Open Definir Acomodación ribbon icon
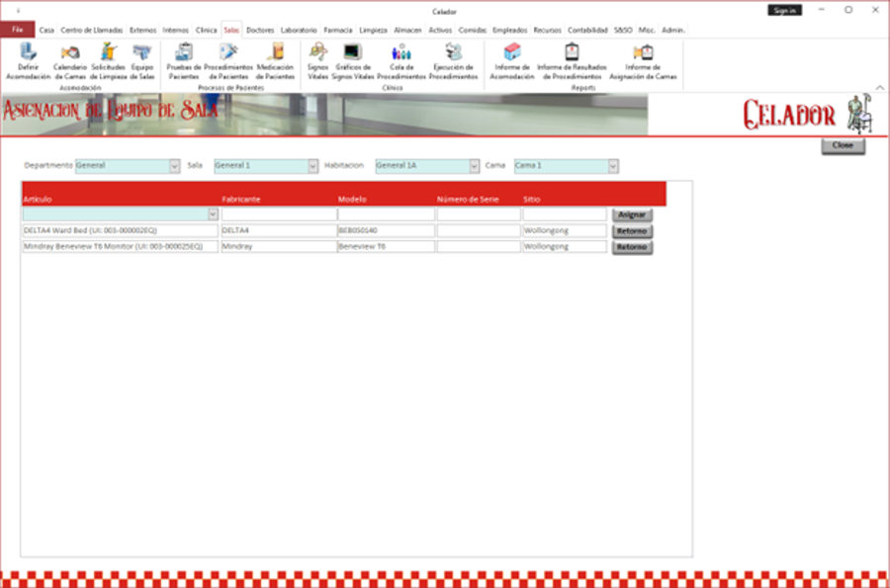Screen dimensions: 890x588 (28, 53)
